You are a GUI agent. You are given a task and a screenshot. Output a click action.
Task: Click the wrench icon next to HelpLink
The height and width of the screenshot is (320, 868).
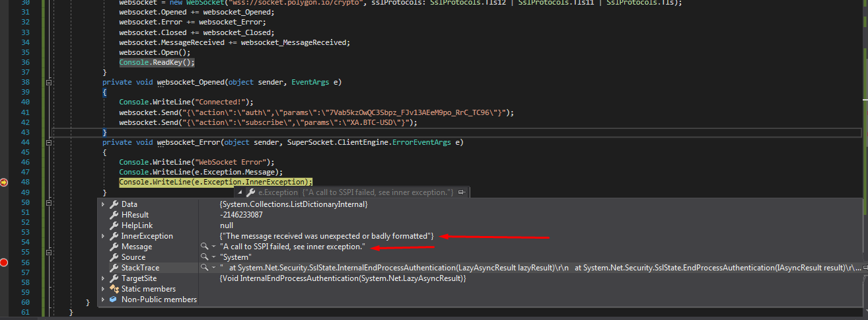(114, 225)
